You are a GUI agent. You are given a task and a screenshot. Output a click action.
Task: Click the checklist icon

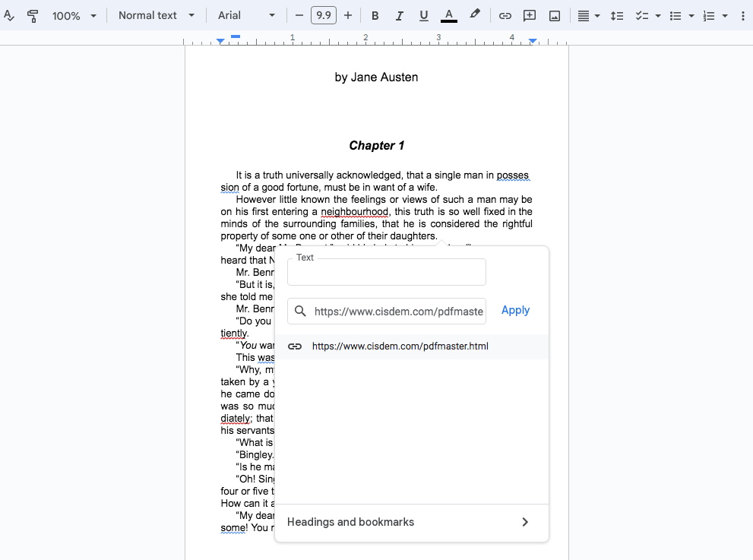[641, 16]
